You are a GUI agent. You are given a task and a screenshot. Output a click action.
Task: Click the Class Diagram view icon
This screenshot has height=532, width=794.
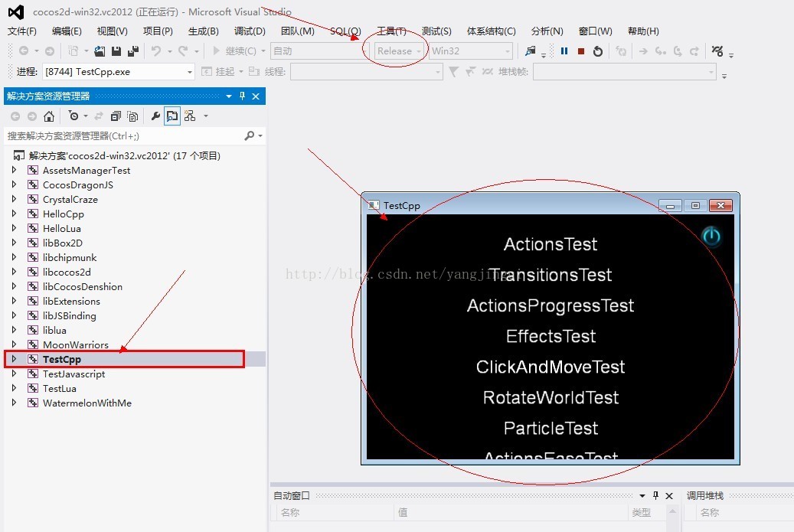click(x=191, y=116)
